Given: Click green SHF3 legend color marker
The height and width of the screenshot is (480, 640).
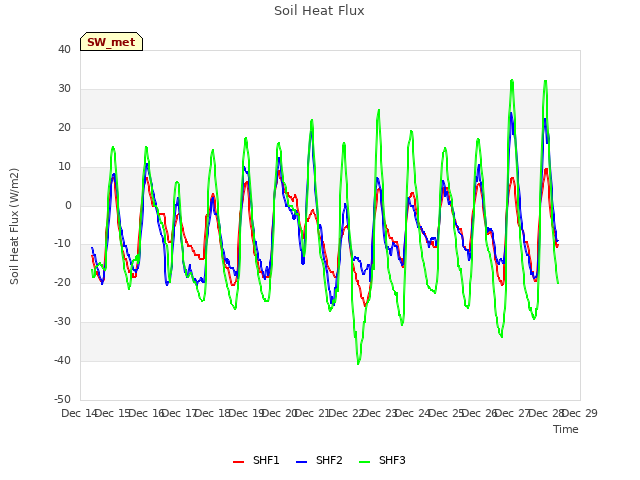Looking at the screenshot, I should (x=364, y=462).
